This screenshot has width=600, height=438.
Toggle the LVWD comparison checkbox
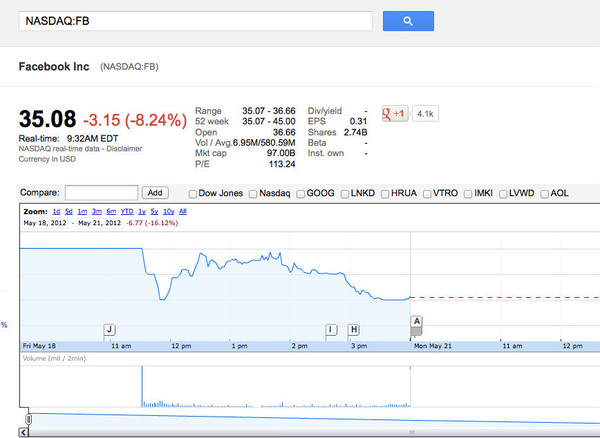(x=503, y=194)
